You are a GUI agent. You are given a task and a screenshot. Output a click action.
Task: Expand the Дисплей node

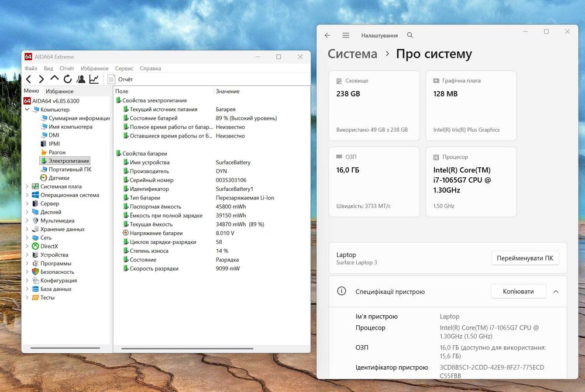coord(27,212)
